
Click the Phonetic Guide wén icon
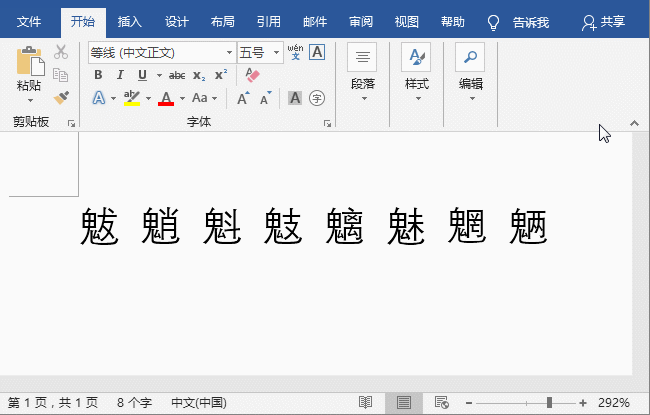click(295, 51)
